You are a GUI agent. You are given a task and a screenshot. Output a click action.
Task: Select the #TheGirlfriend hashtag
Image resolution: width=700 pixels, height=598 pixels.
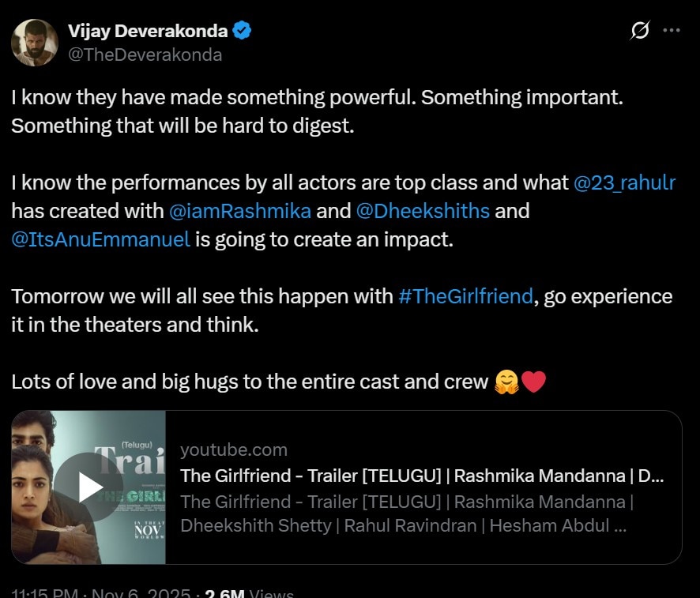pos(465,296)
